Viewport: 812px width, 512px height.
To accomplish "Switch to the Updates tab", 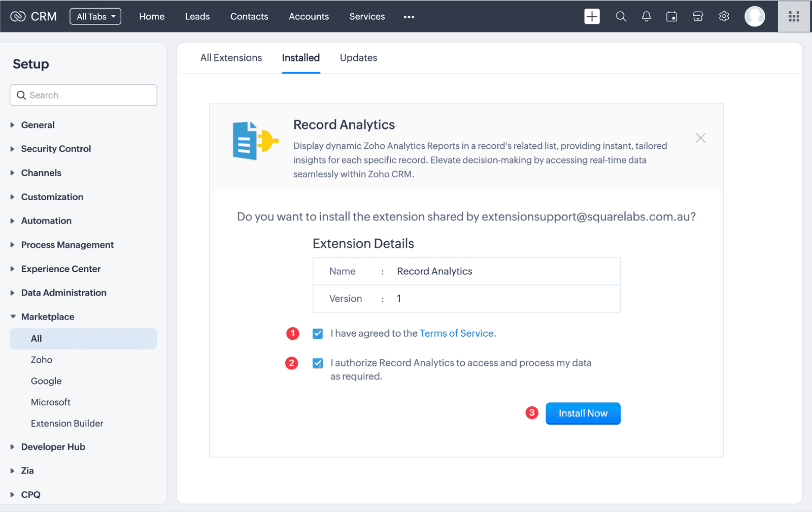I will click(x=358, y=58).
